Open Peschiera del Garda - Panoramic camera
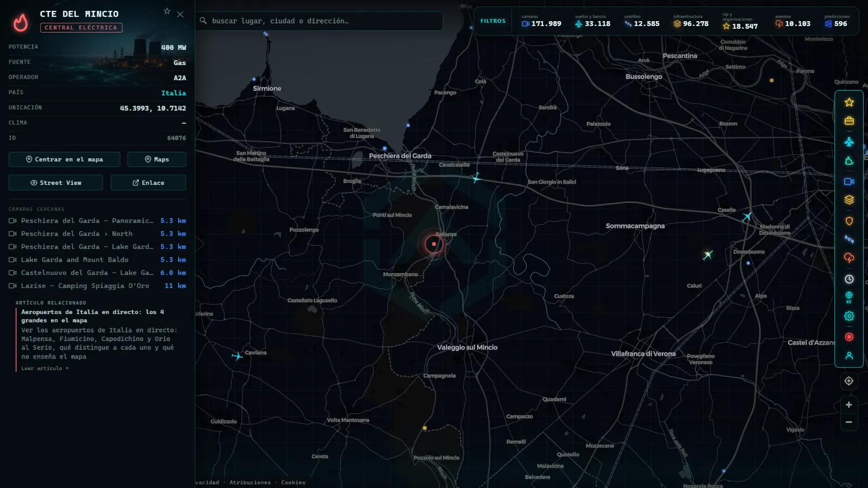The width and height of the screenshot is (868, 488). tap(97, 221)
